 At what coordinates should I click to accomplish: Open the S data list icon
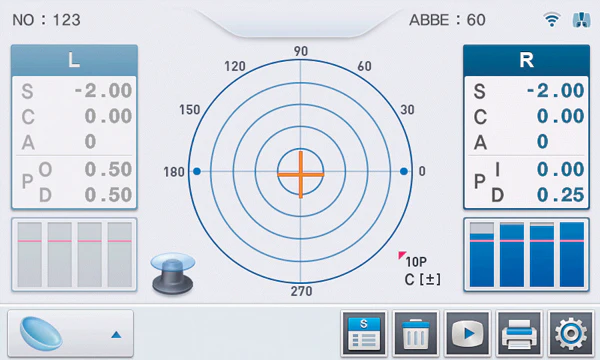coord(364,334)
